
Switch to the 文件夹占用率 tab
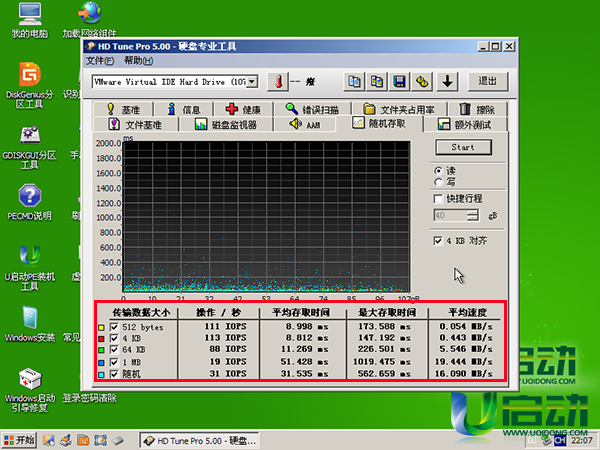[x=399, y=109]
